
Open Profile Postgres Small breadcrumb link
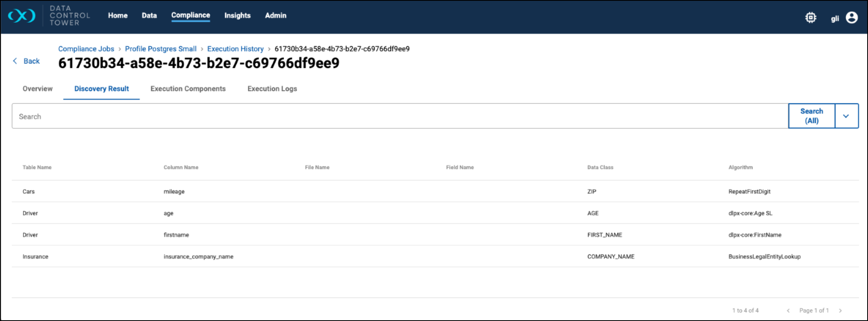160,49
